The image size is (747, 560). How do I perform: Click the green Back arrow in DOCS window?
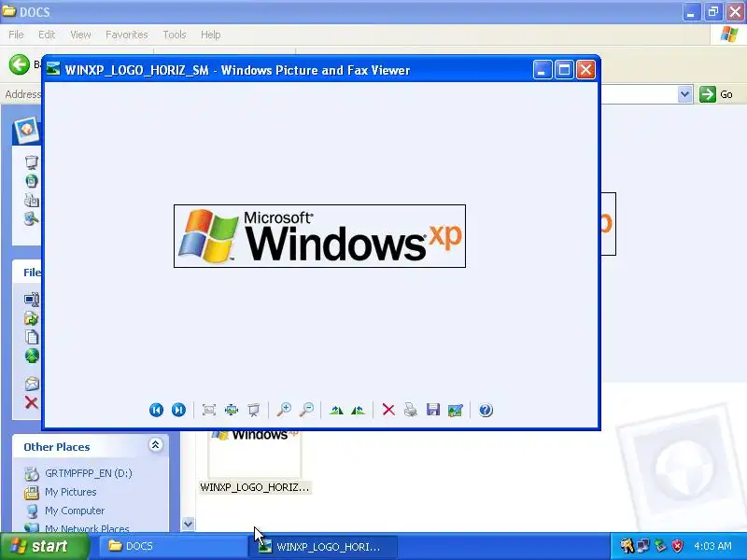(x=19, y=64)
